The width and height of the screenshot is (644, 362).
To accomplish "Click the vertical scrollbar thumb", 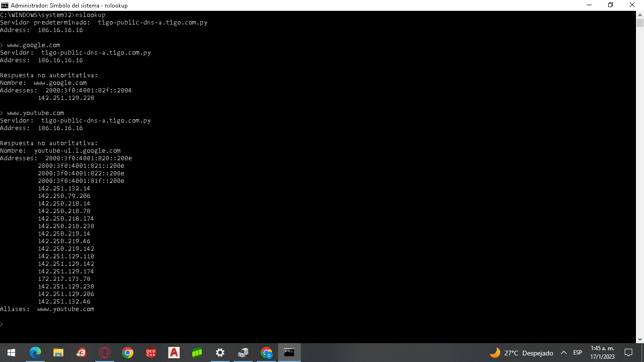I will (x=640, y=23).
